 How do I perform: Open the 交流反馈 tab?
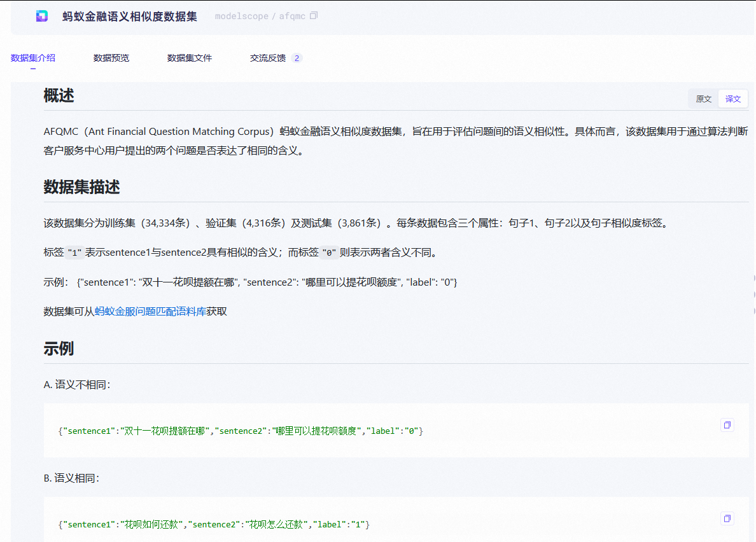(x=267, y=58)
